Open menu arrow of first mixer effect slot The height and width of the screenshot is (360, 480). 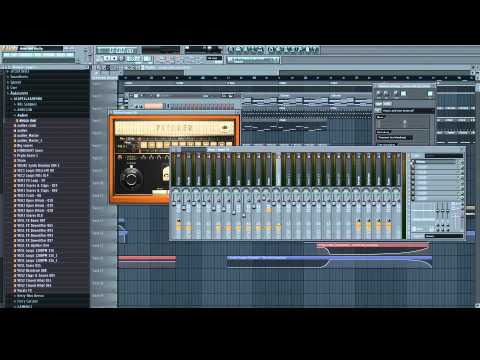pyautogui.click(x=414, y=162)
